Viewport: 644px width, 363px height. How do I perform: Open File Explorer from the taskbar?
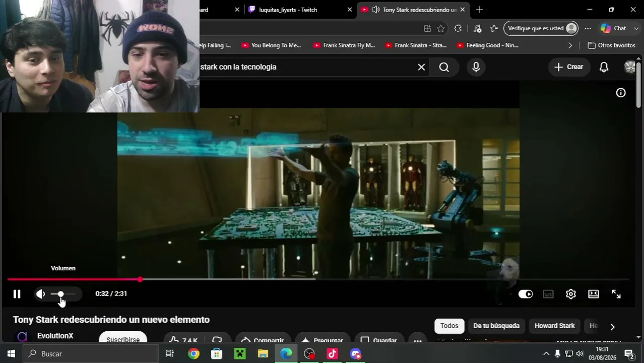point(263,354)
